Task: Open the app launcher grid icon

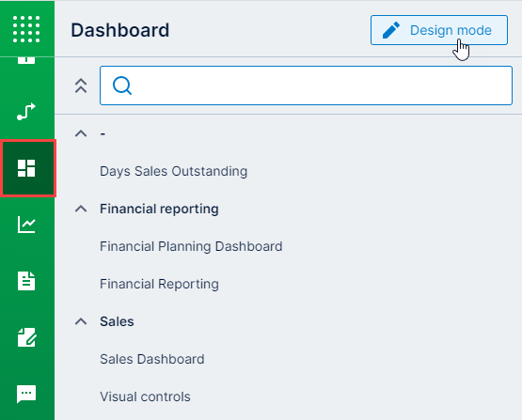Action: tap(26, 29)
